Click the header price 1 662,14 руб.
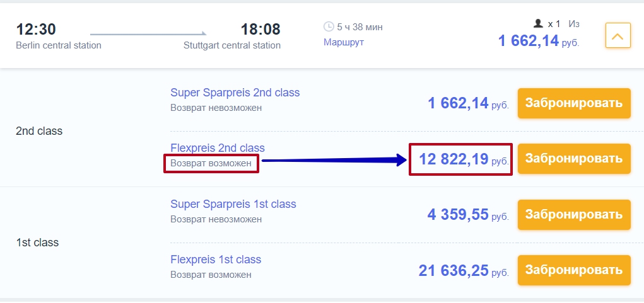 tap(539, 40)
